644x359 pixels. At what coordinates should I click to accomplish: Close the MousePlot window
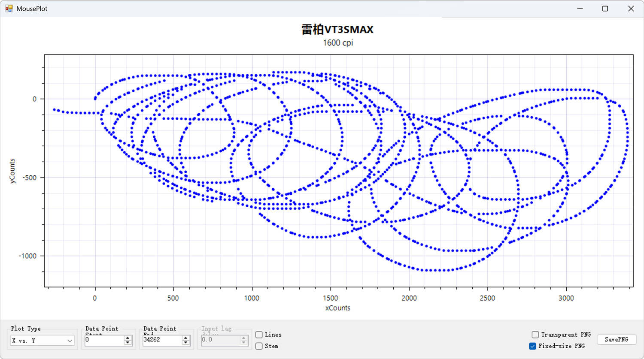tap(631, 9)
